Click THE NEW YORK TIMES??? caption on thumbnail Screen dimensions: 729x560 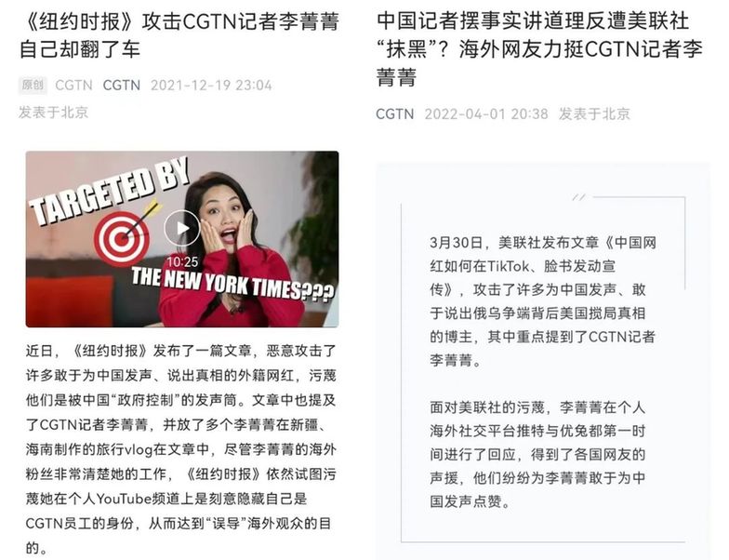click(232, 284)
